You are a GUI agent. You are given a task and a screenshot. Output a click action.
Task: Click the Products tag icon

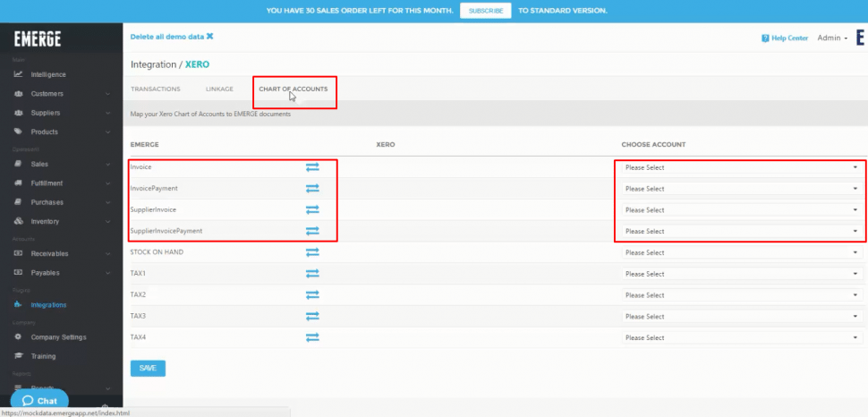18,132
